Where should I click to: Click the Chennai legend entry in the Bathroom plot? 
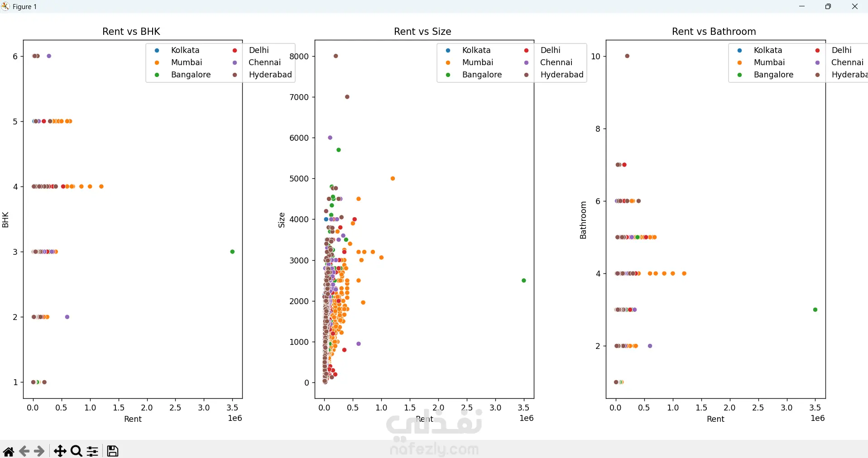(x=839, y=62)
